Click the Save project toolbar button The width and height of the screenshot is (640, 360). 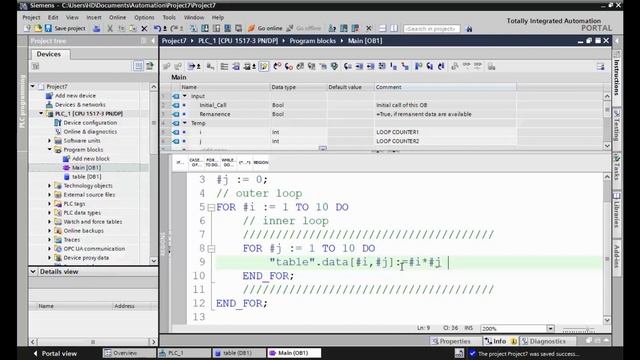[65, 28]
